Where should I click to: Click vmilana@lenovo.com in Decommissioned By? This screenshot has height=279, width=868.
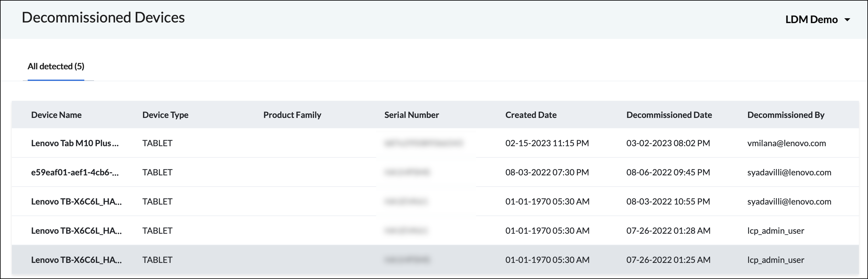point(786,143)
